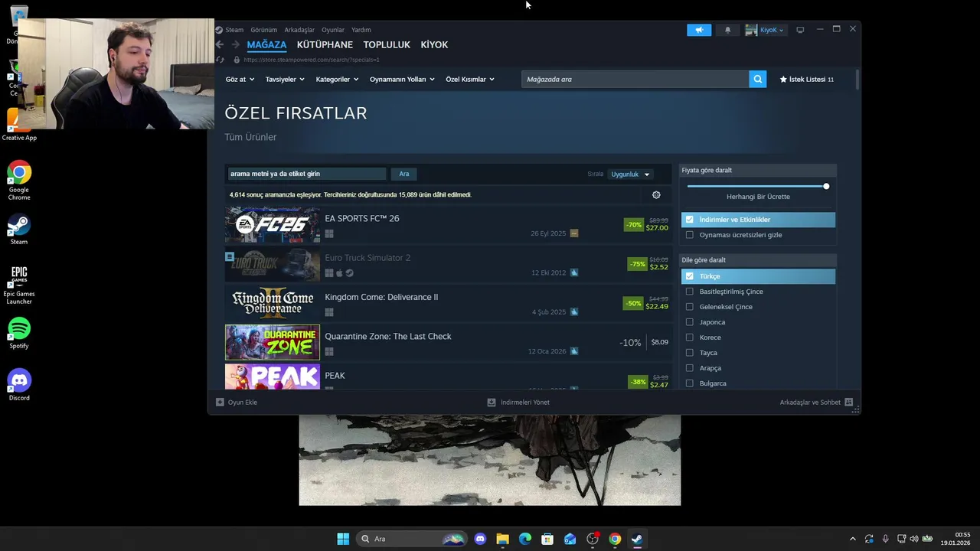Click the Discord icon in the taskbar
Screen dimensions: 980x551
coord(480,539)
